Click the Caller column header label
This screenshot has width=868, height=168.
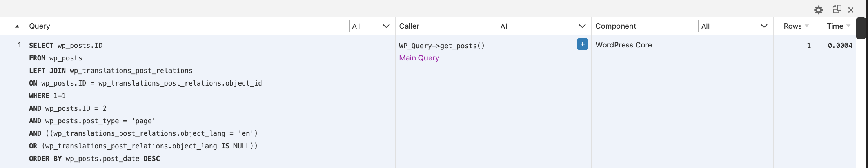[409, 26]
